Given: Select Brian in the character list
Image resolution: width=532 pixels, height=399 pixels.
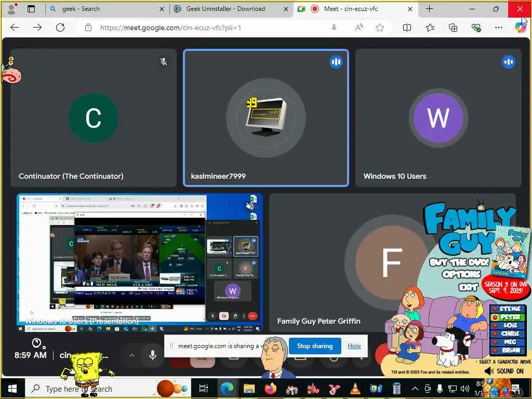Looking at the screenshot, I should (508, 351).
